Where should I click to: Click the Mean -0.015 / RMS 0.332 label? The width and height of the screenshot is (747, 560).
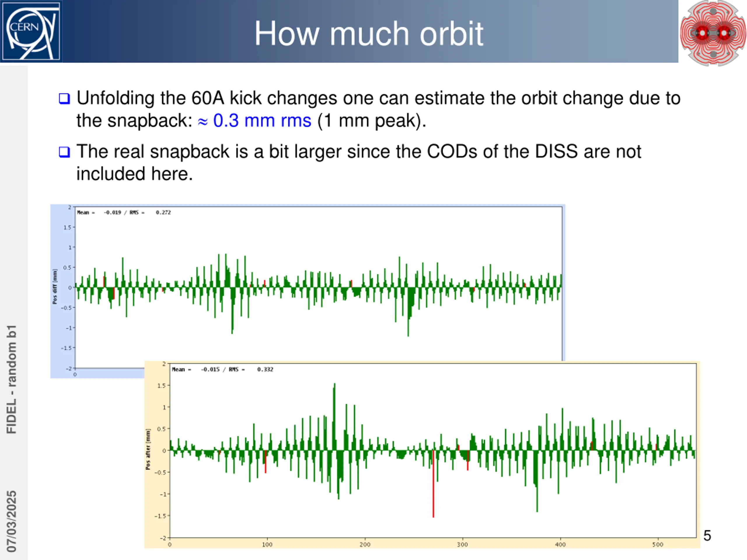[x=223, y=369]
